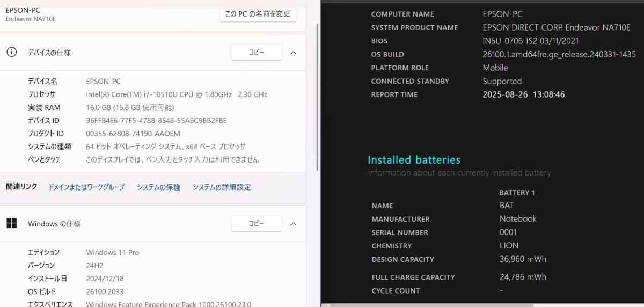Copy the device specifications
This screenshot has width=644, height=307.
tap(257, 52)
